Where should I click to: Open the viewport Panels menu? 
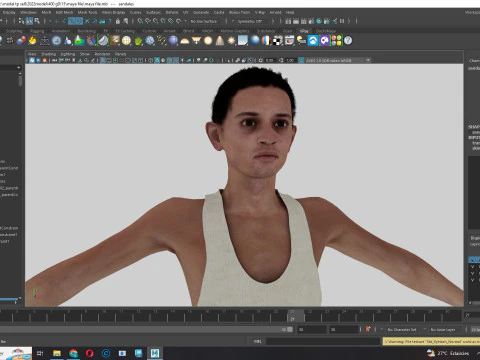point(120,54)
